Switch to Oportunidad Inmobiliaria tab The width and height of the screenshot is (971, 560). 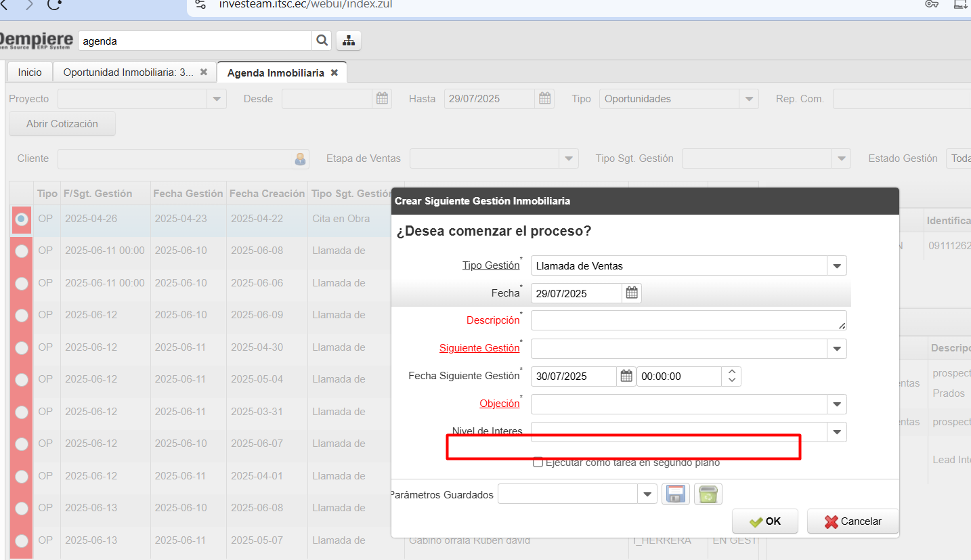[x=128, y=72]
